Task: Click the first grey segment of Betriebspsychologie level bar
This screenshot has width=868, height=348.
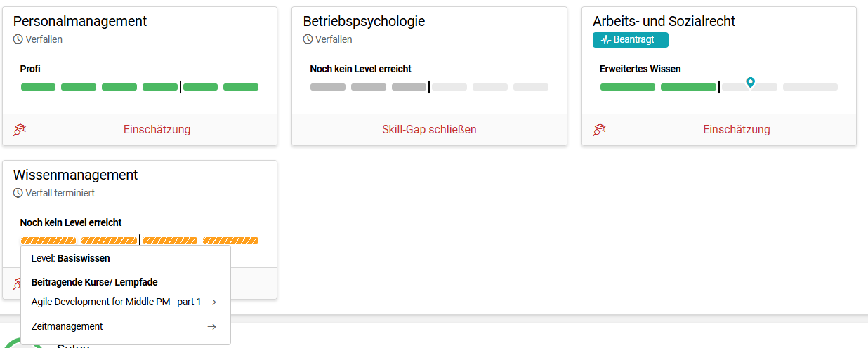Action: (328, 87)
